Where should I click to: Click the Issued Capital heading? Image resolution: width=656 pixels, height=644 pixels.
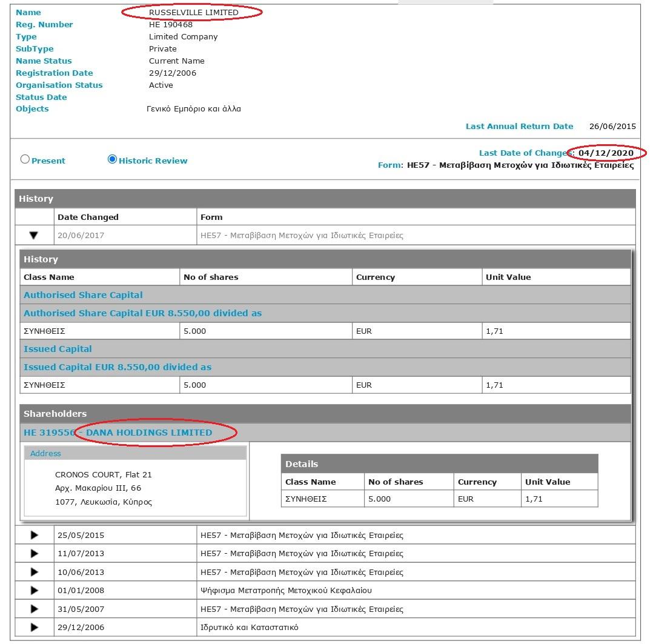(58, 349)
